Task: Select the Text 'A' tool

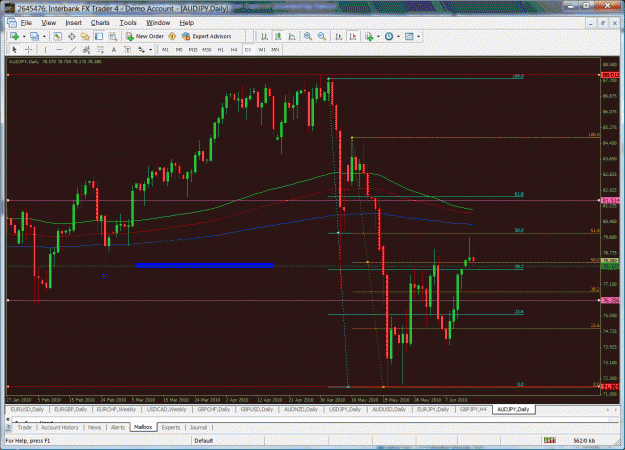Action: click(x=114, y=49)
